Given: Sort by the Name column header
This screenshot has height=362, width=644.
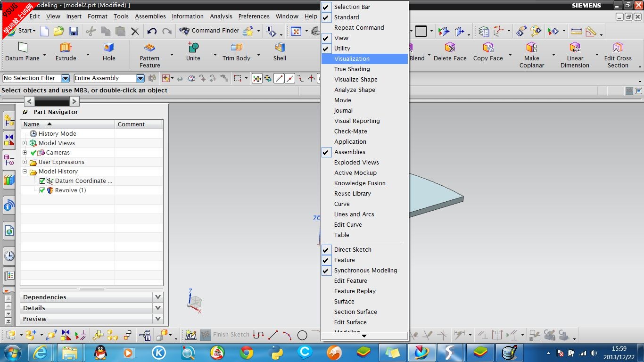Looking at the screenshot, I should (x=67, y=124).
